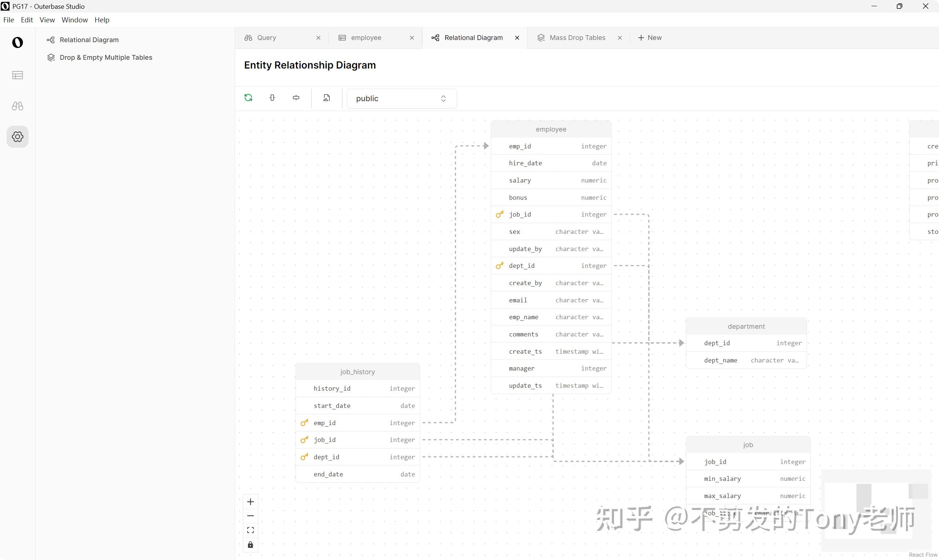Screen dimensions: 939x560
Task: Click the vertical auto-layout icon
Action: click(272, 98)
